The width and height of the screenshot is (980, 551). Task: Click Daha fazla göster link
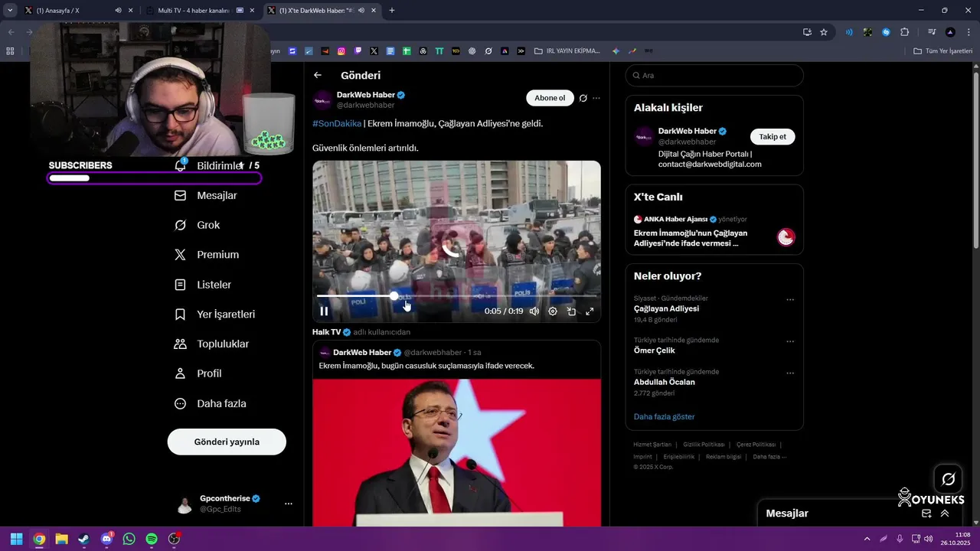[x=664, y=416]
